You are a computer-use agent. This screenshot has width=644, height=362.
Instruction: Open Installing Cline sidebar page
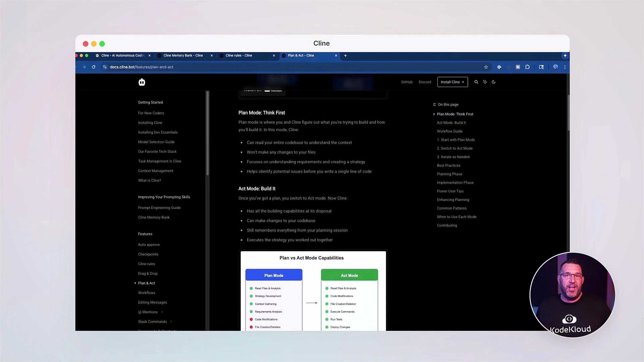(x=150, y=123)
